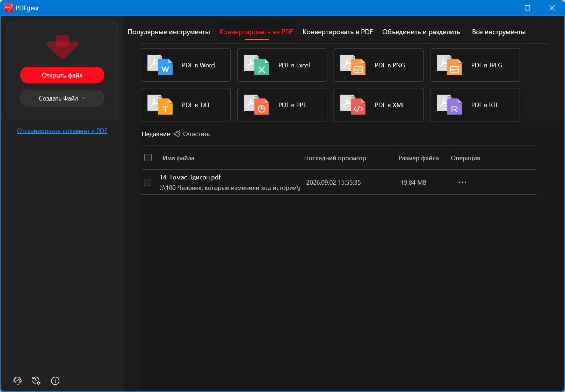Follow the Отсканировать документ в PDF link
Image resolution: width=565 pixels, height=392 pixels.
(x=62, y=131)
